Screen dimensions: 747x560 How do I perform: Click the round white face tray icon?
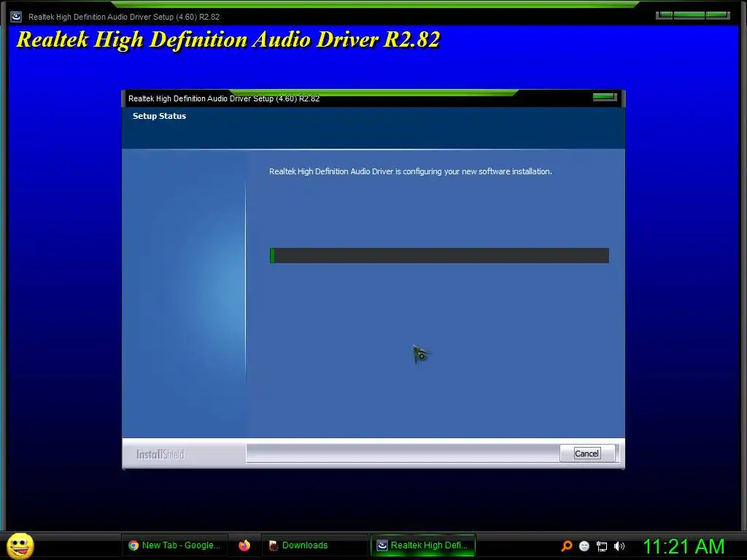pyautogui.click(x=584, y=546)
